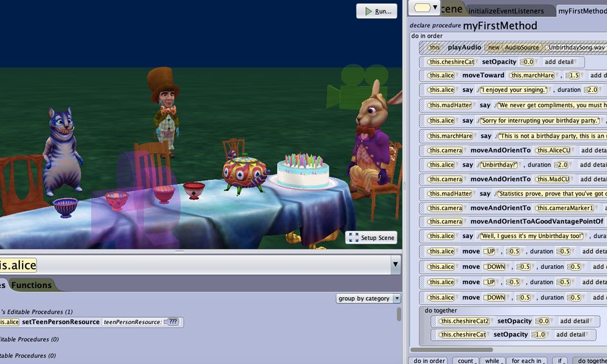607x364 pixels.
Task: Change 2.0 duration on enjoyed-singing line
Action: click(x=592, y=90)
